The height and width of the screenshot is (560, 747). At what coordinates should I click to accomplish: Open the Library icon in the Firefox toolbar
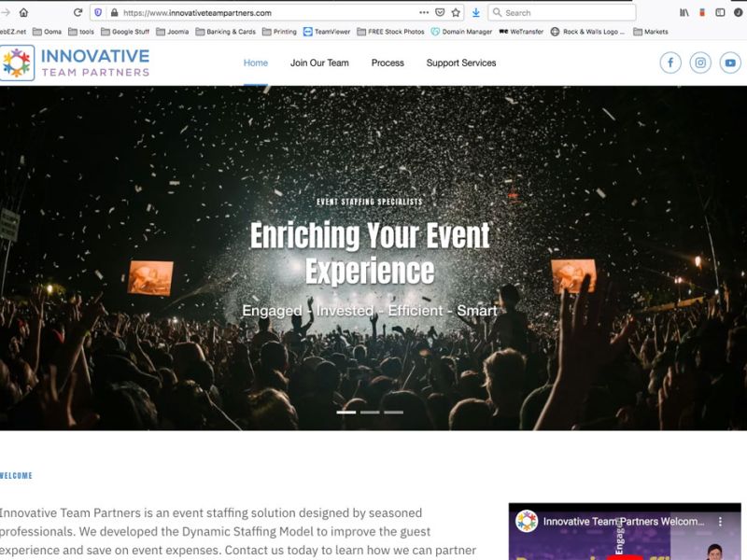(x=684, y=13)
